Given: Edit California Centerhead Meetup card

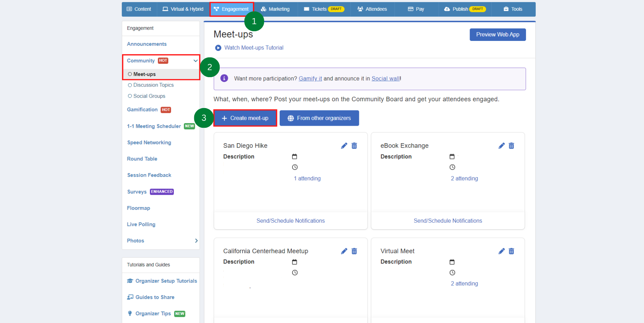Looking at the screenshot, I should click(344, 251).
